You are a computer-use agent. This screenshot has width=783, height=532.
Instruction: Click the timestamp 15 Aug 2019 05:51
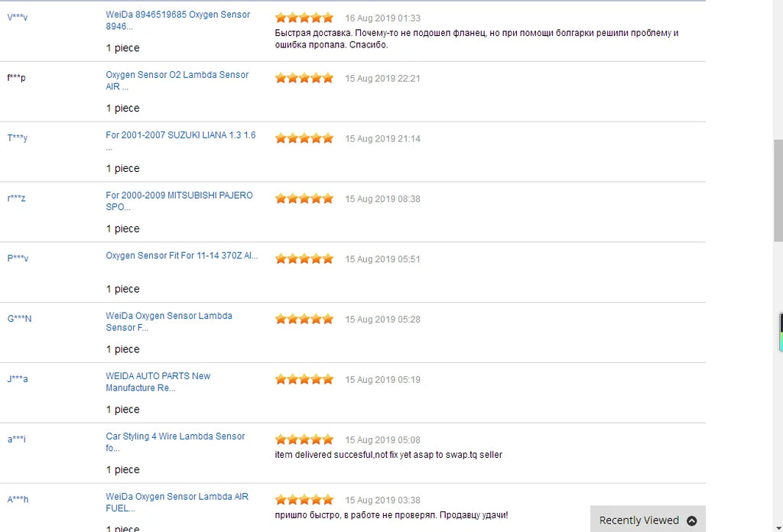pyautogui.click(x=383, y=259)
